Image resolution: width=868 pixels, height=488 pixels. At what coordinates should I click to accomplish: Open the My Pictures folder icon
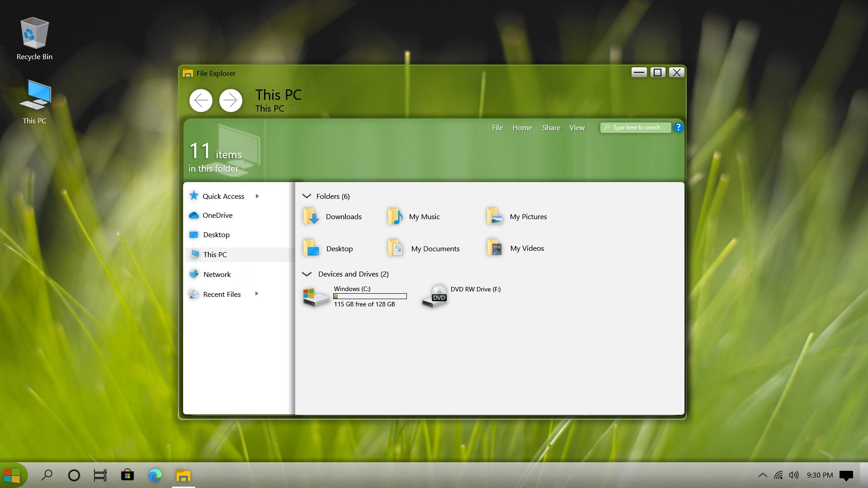click(494, 216)
